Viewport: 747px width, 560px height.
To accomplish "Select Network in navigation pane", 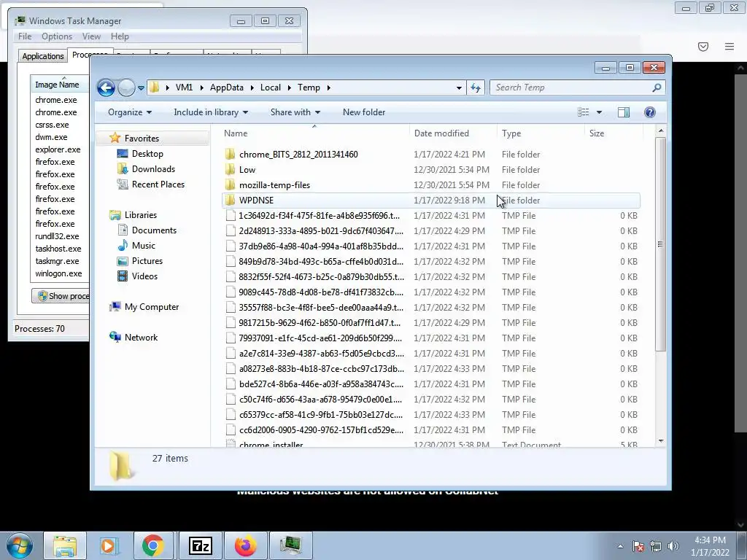I will 141,338.
